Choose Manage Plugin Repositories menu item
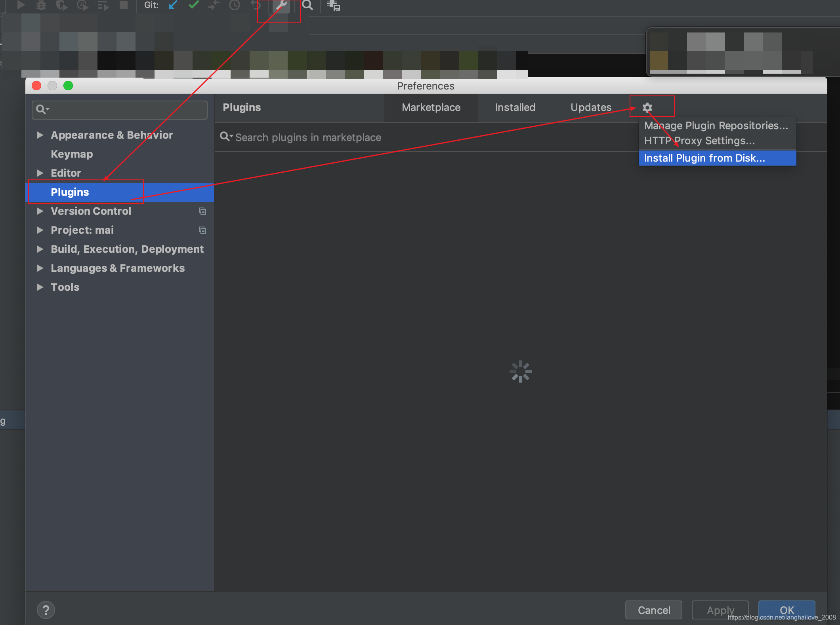Image resolution: width=840 pixels, height=625 pixels. pyautogui.click(x=717, y=126)
